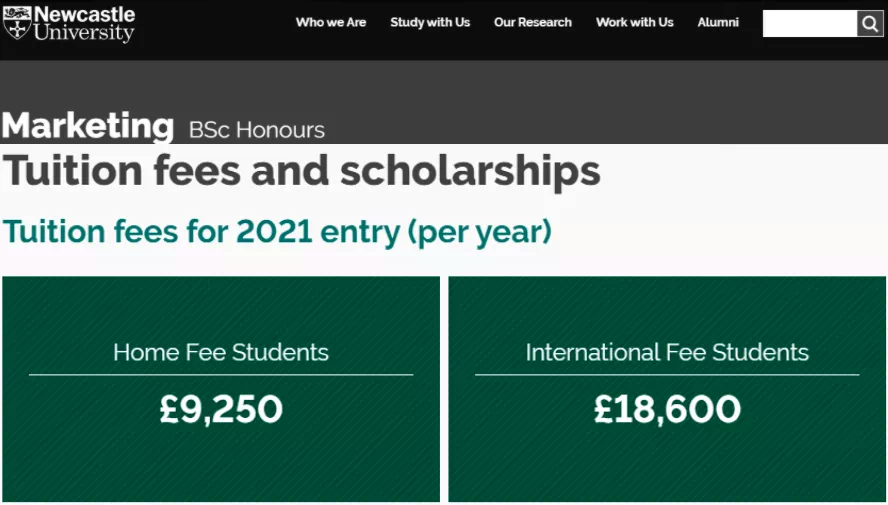
Task: Click the Newcastle University crest icon
Action: click(x=17, y=23)
